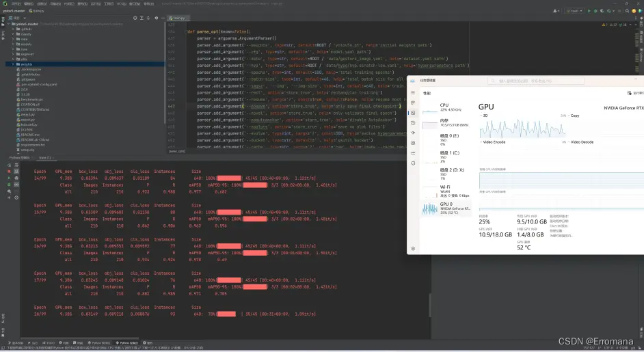The image size is (644, 352).
Task: Click yolov5-master breadcrumb in navigation bar
Action: pyautogui.click(x=14, y=11)
